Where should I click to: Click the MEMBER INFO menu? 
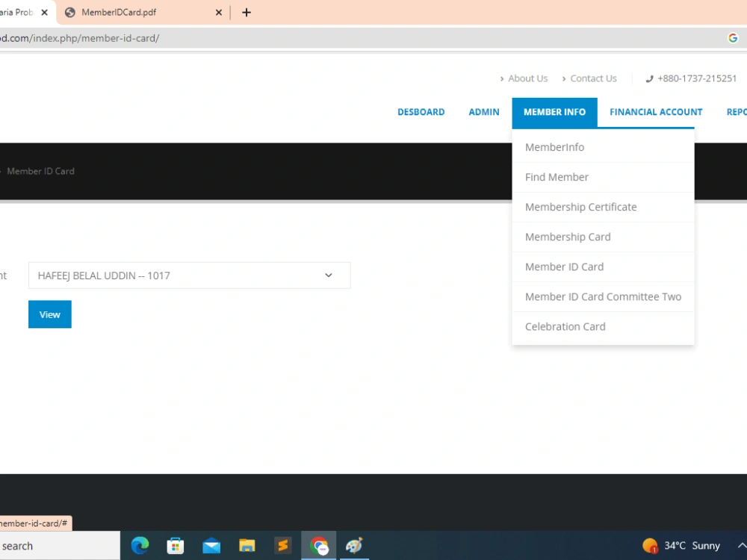(x=554, y=113)
